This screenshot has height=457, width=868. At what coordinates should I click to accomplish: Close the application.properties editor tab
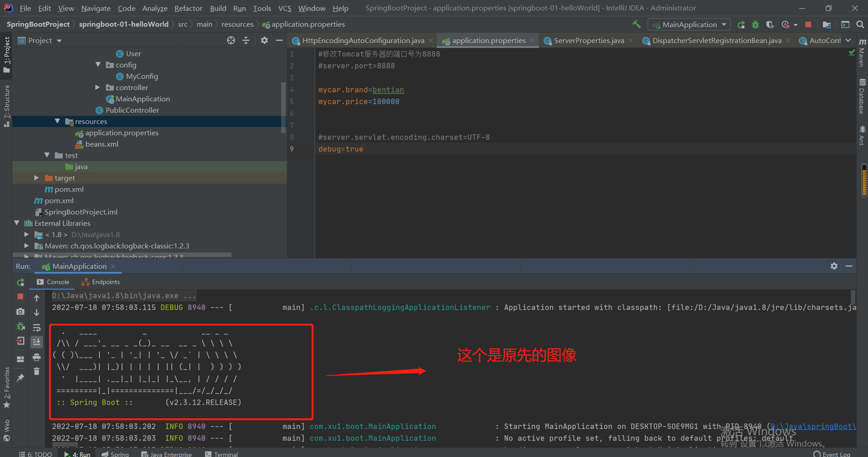pyautogui.click(x=533, y=40)
